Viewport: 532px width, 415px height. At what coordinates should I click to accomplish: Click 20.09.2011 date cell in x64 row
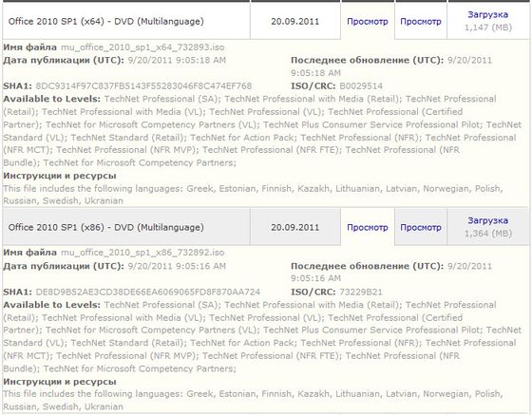[x=295, y=21]
